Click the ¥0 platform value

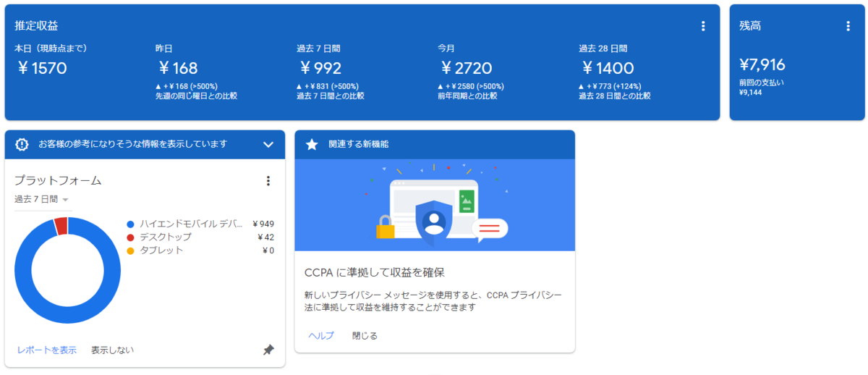coord(268,250)
